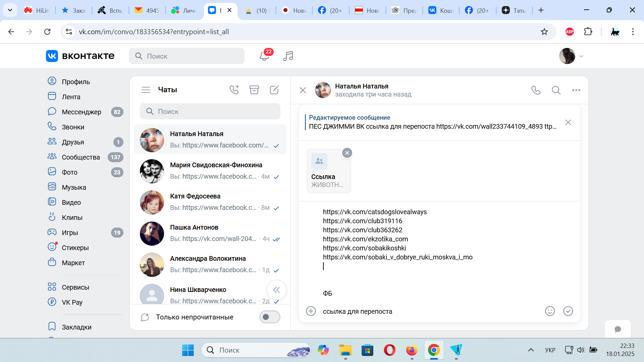644x362 pixels.
Task: Call Наталья Наталья with phone icon
Action: click(x=536, y=90)
